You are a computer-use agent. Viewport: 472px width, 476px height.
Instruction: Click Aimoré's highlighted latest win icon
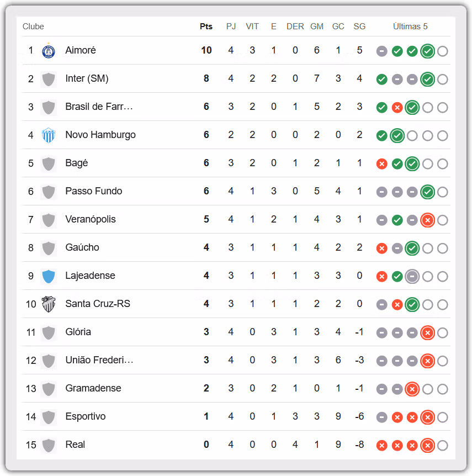coord(427,51)
